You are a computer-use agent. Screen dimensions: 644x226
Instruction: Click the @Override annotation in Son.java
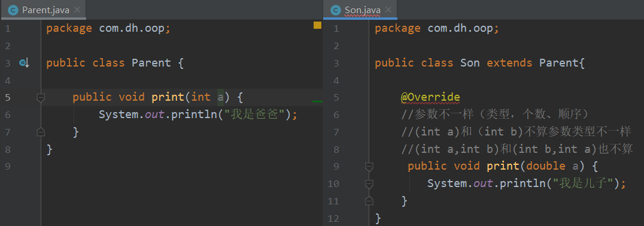click(x=430, y=98)
